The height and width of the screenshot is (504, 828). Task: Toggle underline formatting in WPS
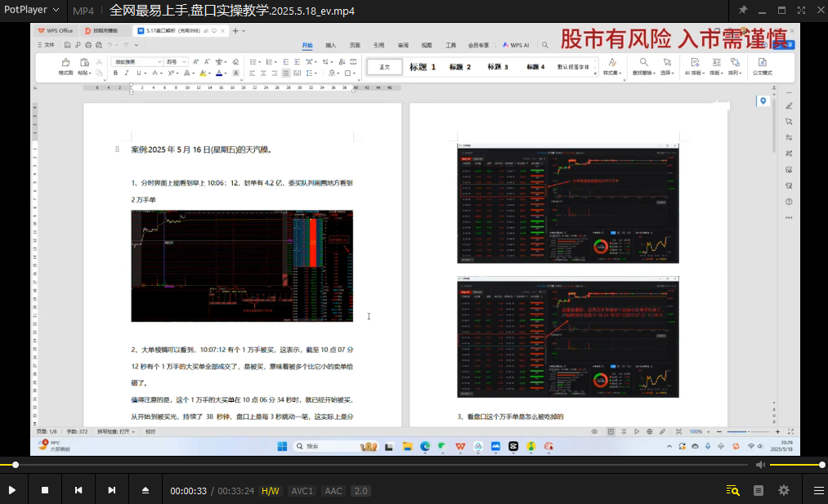[x=137, y=74]
